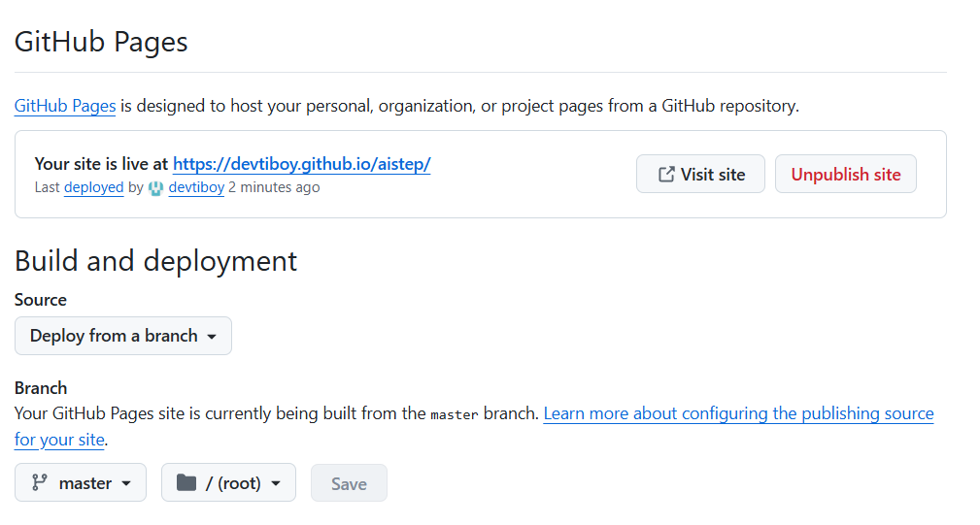The width and height of the screenshot is (980, 525).
Task: Click the 'Branch' label text
Action: (x=41, y=388)
